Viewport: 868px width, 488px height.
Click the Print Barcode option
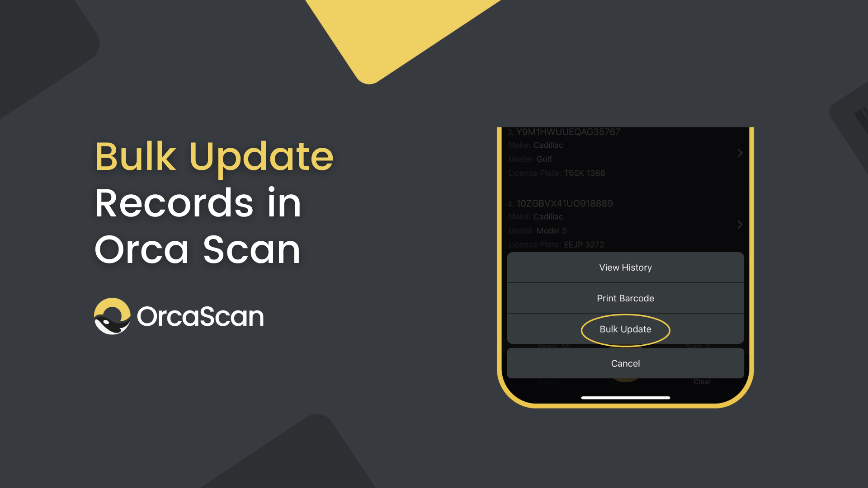(625, 298)
